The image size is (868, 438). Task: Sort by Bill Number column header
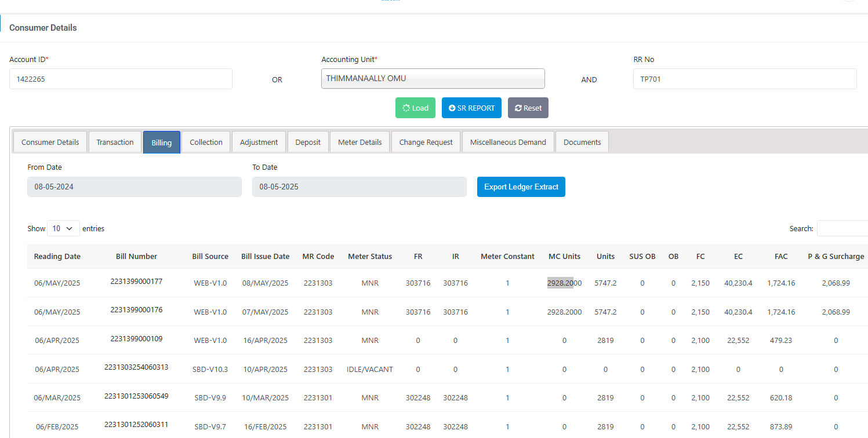tap(136, 256)
